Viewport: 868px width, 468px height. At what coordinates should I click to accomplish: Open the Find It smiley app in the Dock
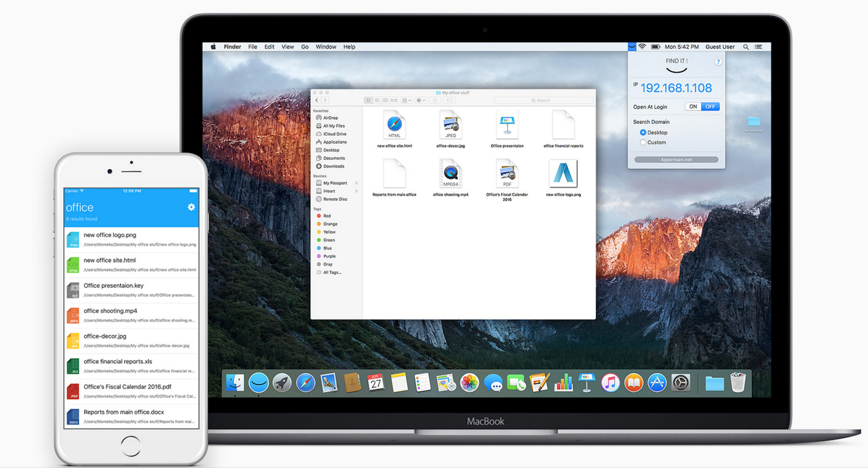[259, 383]
